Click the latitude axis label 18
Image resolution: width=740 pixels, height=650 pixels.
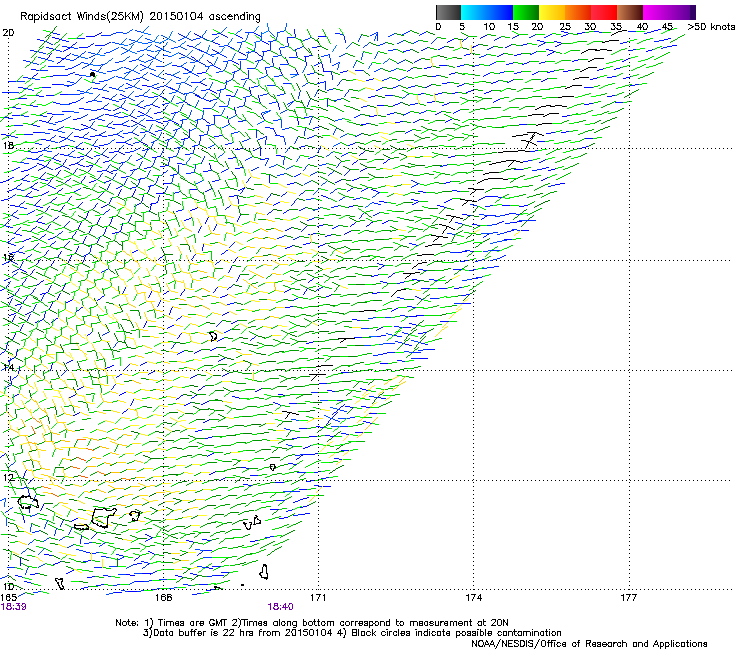pos(8,145)
